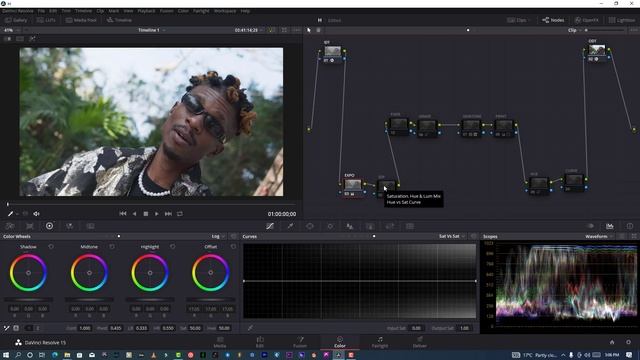Toggle the Media Pool panel

[81, 20]
